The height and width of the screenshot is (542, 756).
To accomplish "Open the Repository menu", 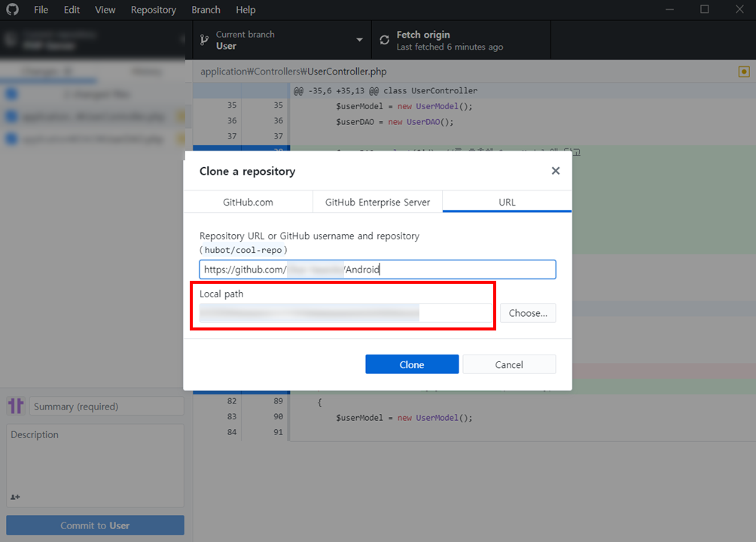I will coord(154,10).
